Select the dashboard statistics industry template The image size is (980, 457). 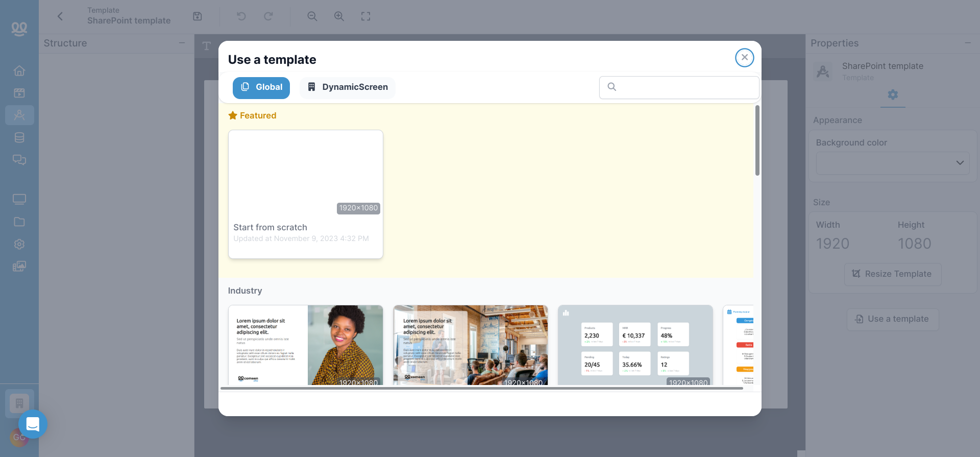click(635, 345)
